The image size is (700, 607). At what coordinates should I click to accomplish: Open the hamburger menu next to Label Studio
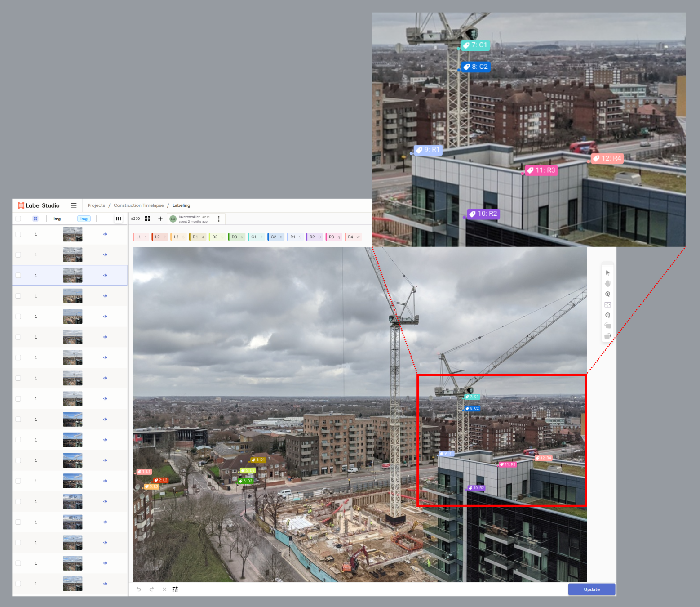[x=74, y=205]
